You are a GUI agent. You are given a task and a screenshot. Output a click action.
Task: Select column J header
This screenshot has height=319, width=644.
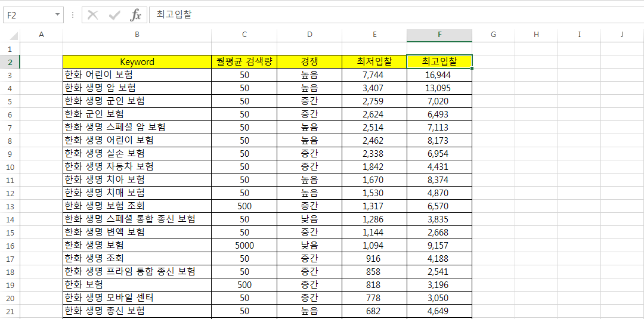click(x=622, y=35)
